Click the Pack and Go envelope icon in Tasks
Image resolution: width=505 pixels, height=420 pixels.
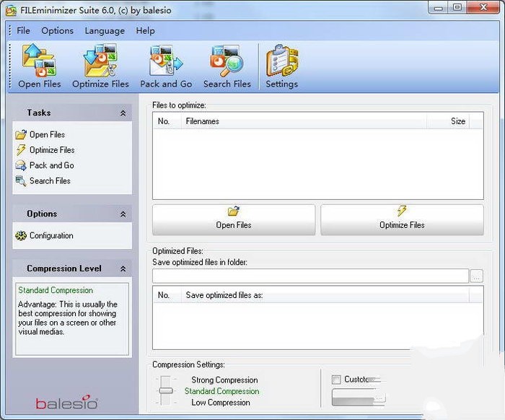(x=21, y=165)
